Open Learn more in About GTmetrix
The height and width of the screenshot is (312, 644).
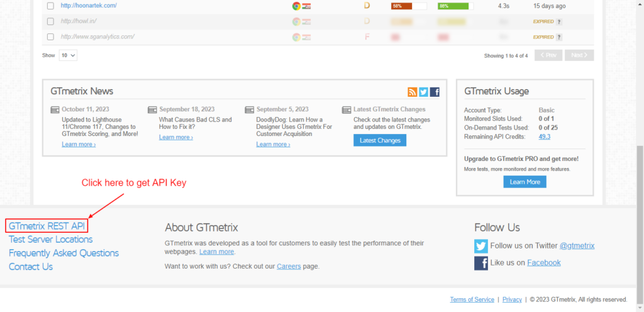pyautogui.click(x=216, y=252)
